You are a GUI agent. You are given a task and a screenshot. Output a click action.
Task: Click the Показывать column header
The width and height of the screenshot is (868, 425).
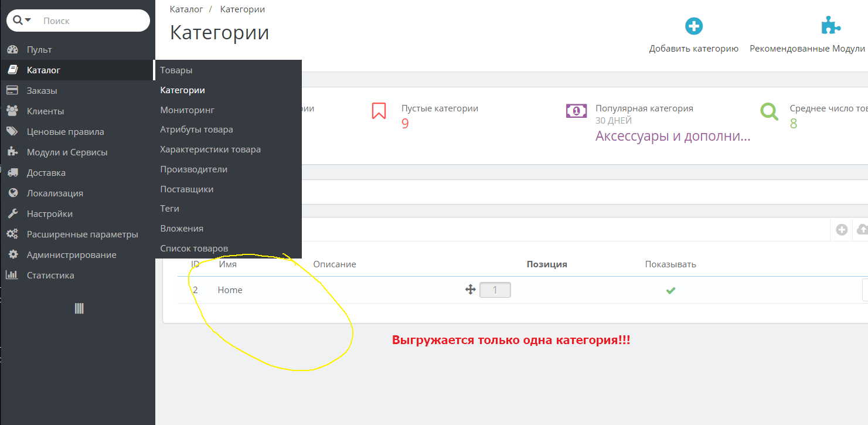670,264
